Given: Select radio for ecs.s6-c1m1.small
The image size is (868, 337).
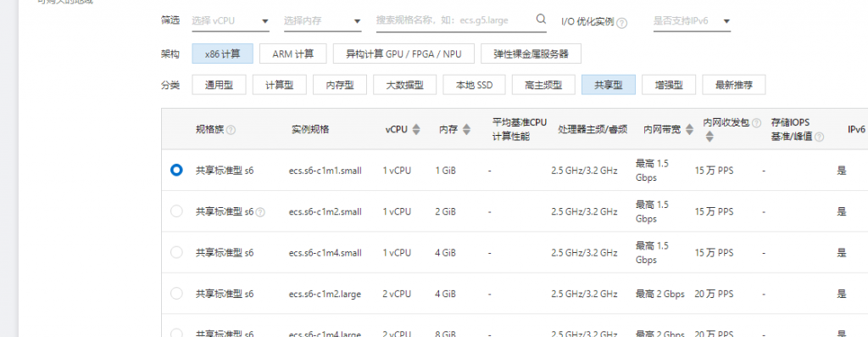Looking at the screenshot, I should (176, 170).
